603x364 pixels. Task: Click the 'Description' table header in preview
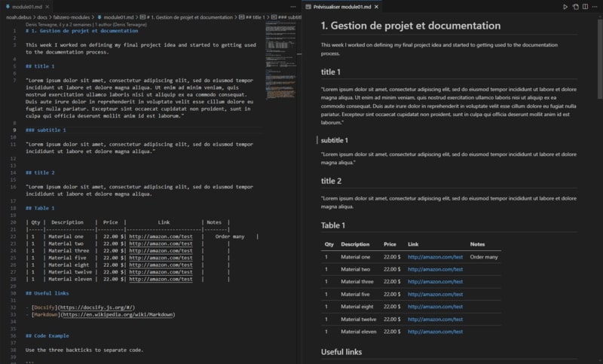pos(355,244)
